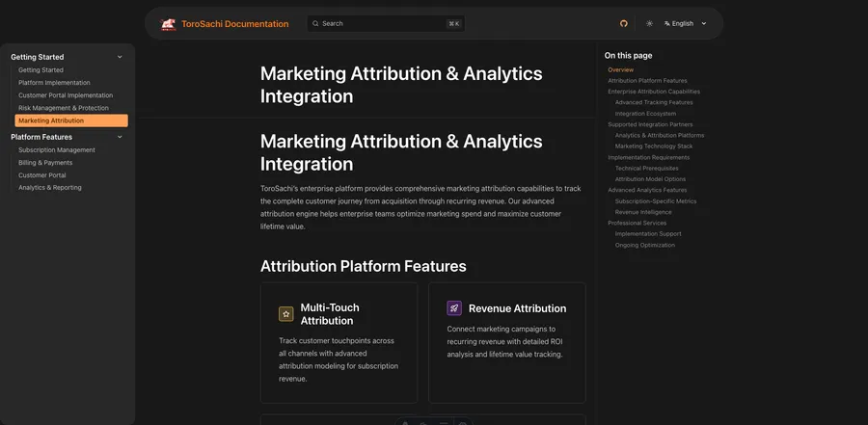Go to Subscription Management page
This screenshot has width=868, height=425.
coord(57,150)
